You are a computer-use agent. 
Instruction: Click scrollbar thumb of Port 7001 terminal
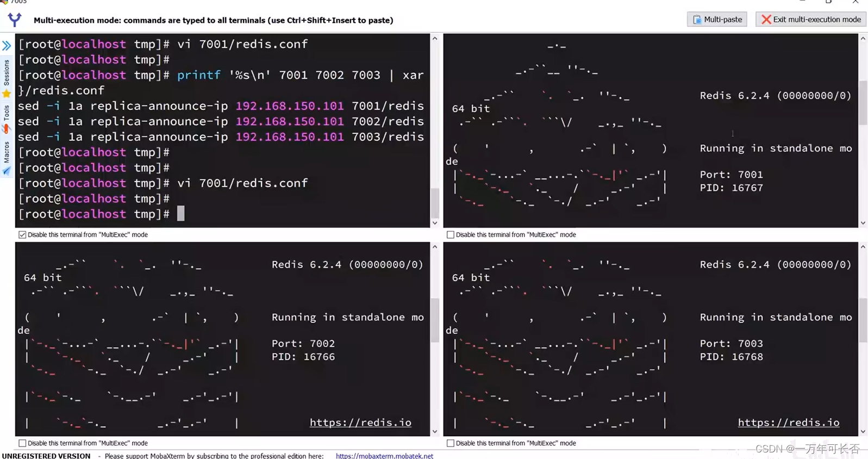[863, 103]
